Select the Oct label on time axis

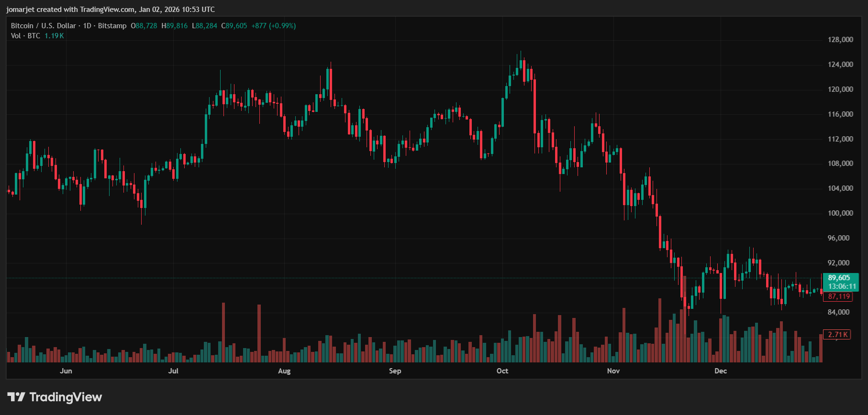tap(502, 371)
